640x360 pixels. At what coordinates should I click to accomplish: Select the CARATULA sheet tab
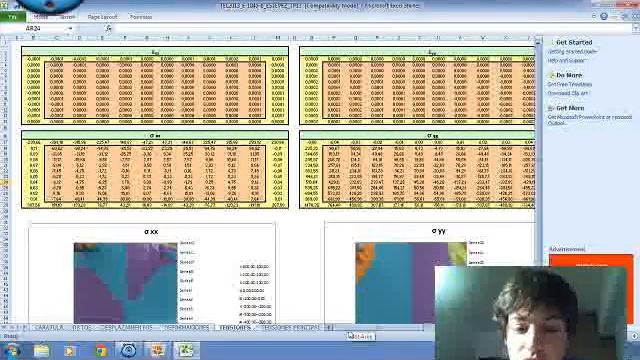[49, 327]
